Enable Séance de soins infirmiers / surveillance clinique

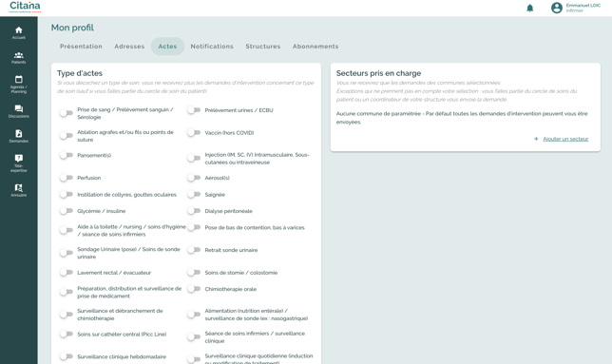(194, 337)
